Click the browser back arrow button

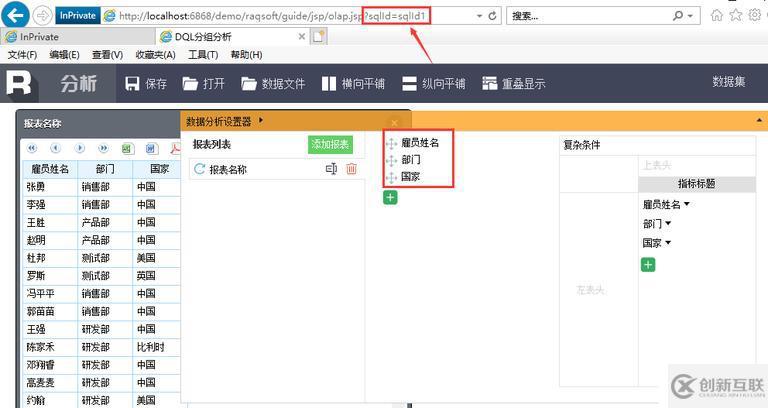(15, 15)
